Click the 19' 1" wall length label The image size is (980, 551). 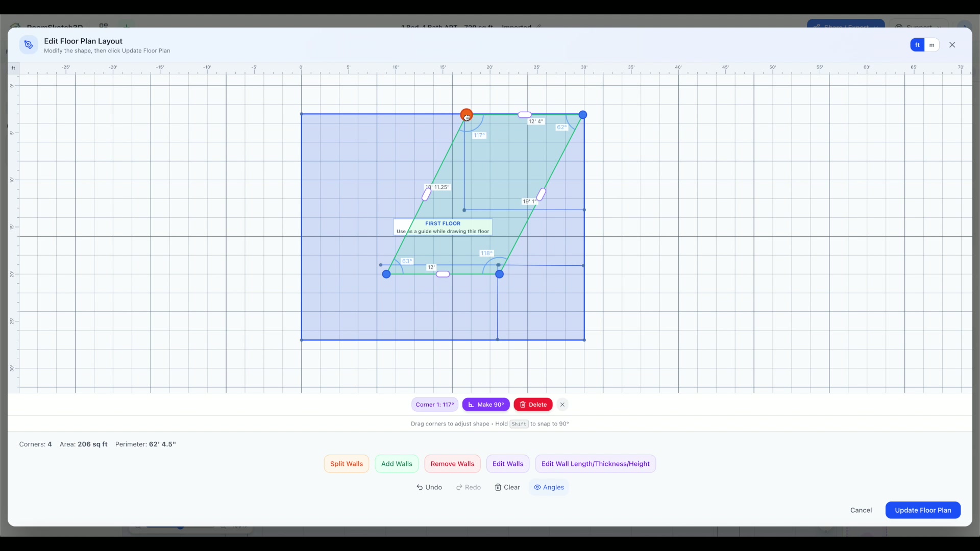click(529, 202)
